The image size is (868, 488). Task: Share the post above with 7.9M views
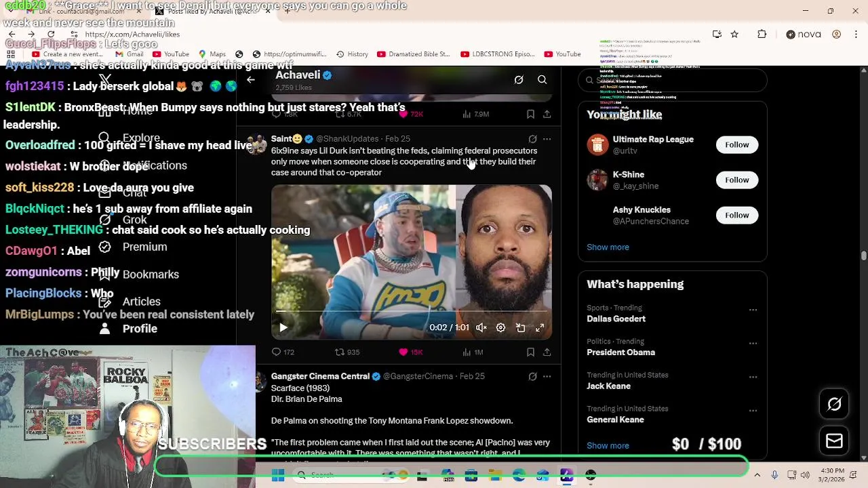[x=547, y=115]
